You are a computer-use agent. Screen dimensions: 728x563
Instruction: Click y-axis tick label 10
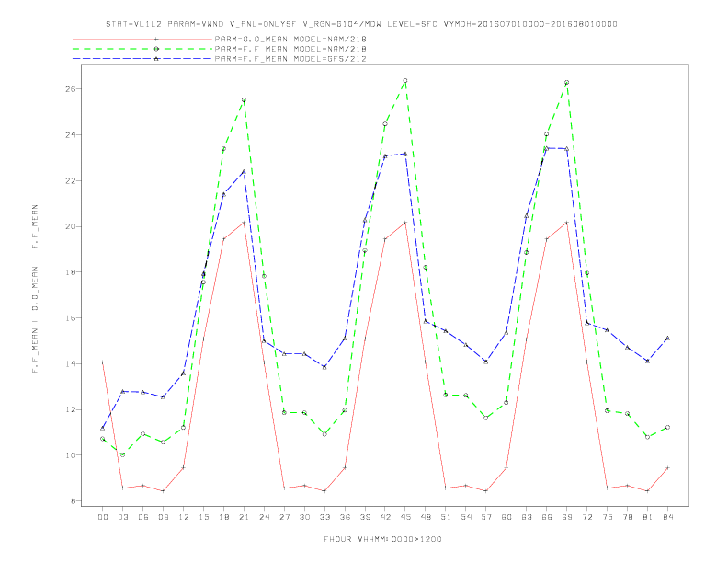pos(71,454)
